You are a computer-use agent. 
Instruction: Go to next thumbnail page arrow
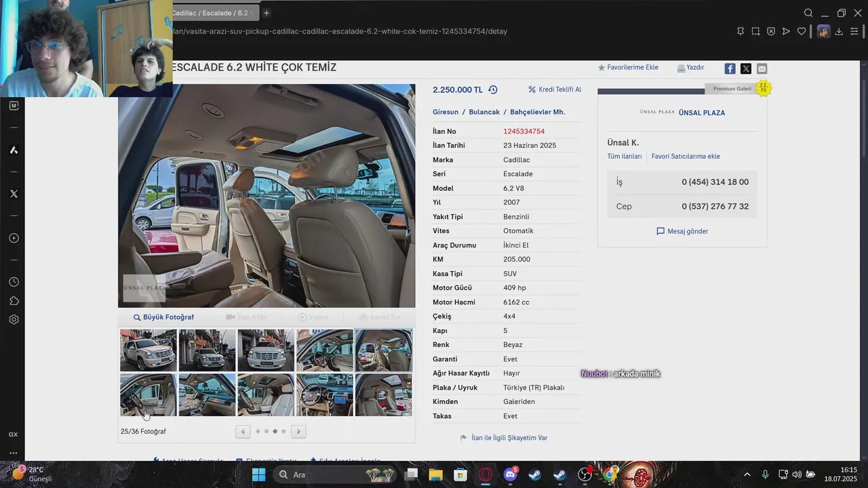click(298, 431)
